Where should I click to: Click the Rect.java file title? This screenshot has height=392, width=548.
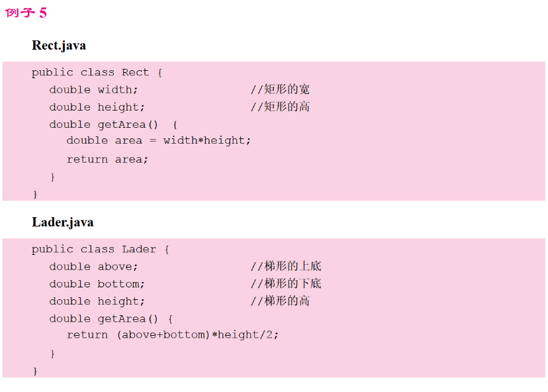coord(59,46)
